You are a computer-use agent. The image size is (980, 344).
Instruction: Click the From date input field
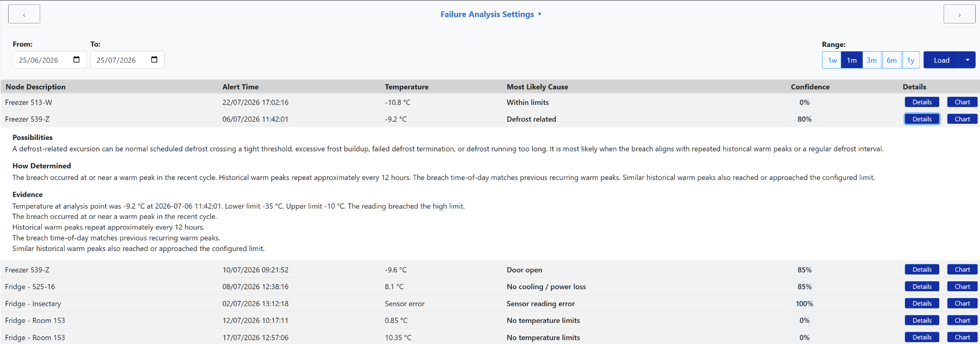click(x=50, y=60)
